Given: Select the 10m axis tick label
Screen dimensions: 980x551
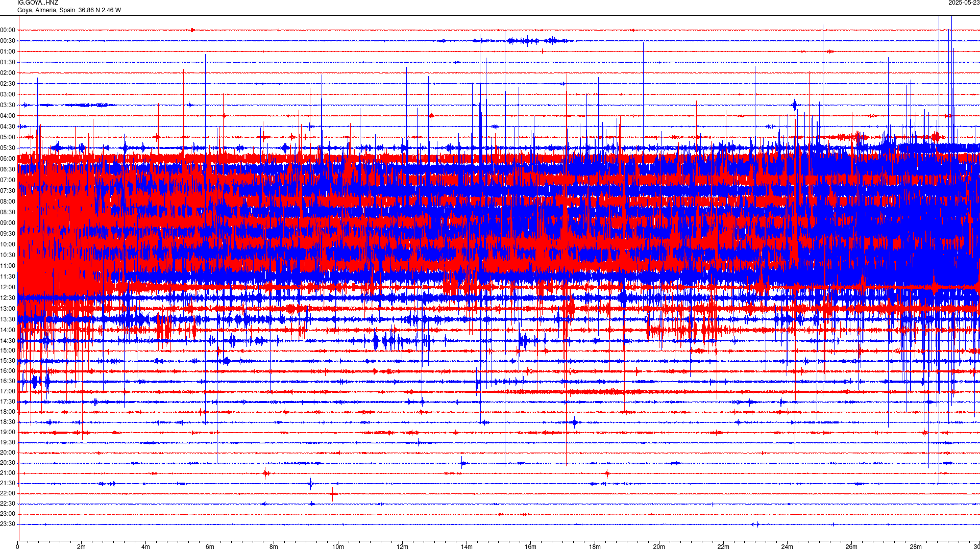Looking at the screenshot, I should click(338, 547).
